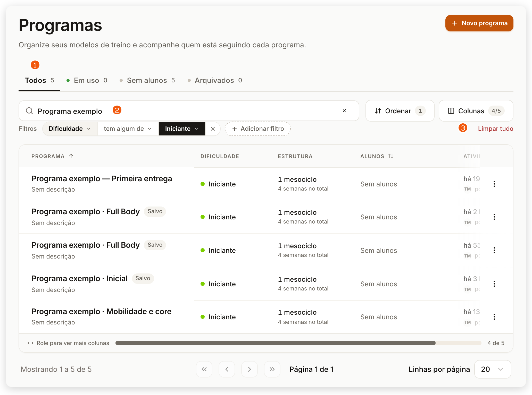The image size is (532, 395).
Task: Click 'Página 1 de 1' text
Action: [x=311, y=369]
